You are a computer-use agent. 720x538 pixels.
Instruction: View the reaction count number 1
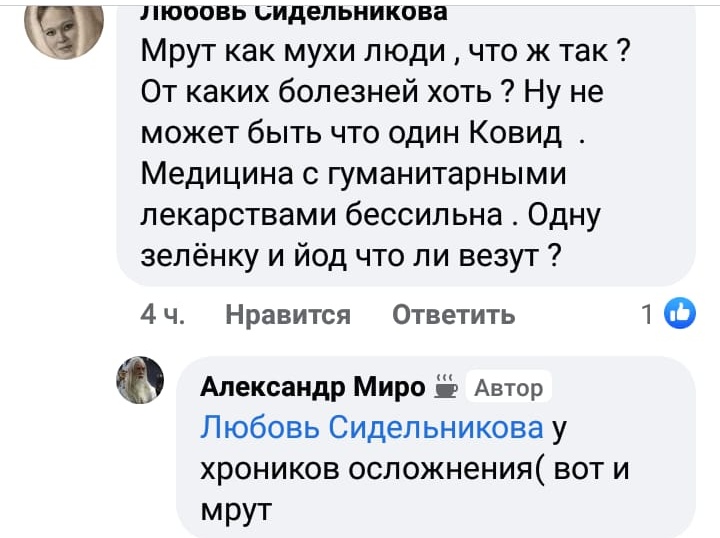pyautogui.click(x=647, y=315)
